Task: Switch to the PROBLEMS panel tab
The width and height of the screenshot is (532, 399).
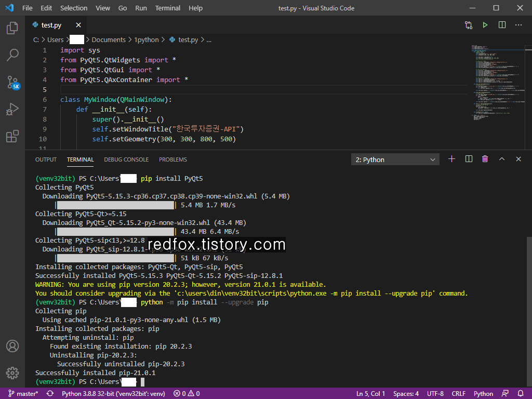Action: pyautogui.click(x=172, y=159)
